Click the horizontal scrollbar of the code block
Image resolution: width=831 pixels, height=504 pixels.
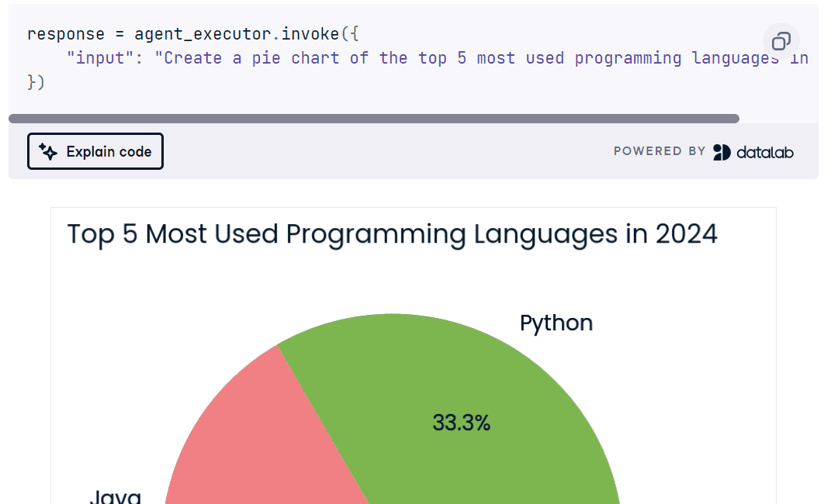pos(374,119)
